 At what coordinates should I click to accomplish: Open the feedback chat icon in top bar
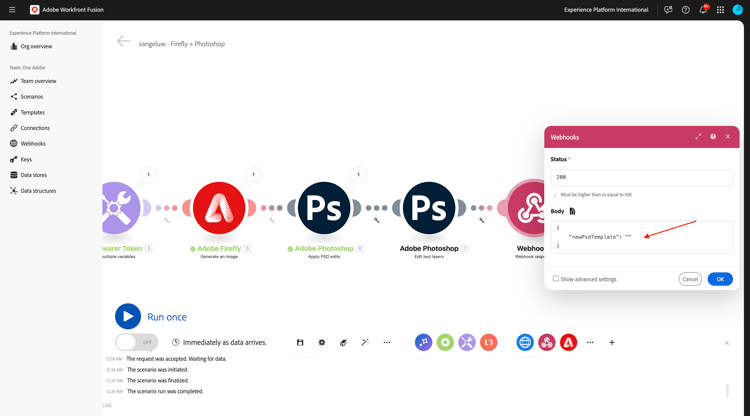coord(668,10)
